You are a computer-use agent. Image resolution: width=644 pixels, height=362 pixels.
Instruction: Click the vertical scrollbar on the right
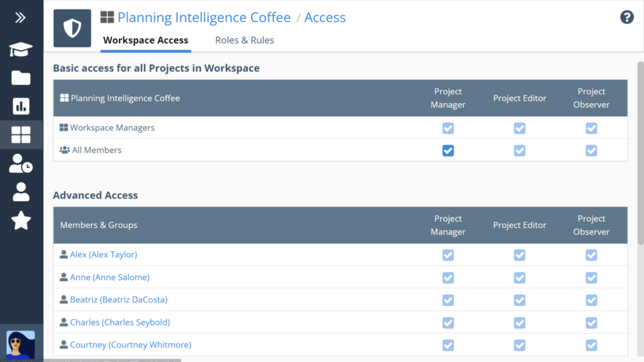pyautogui.click(x=640, y=153)
